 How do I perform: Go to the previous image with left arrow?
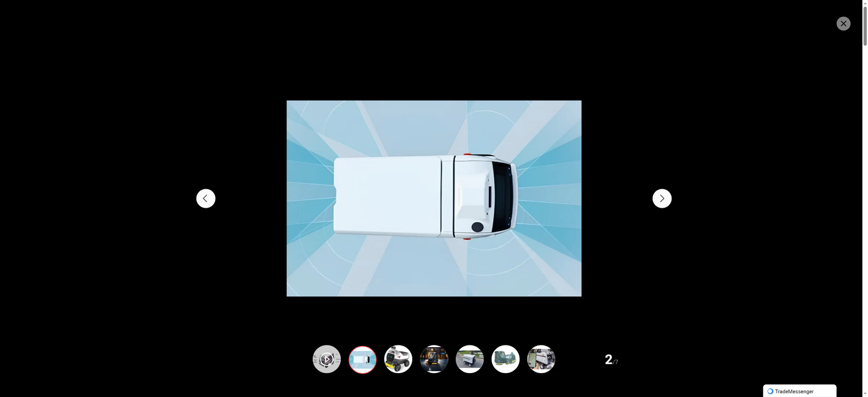206,198
